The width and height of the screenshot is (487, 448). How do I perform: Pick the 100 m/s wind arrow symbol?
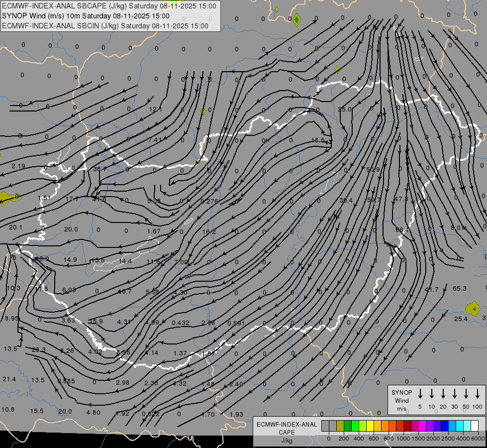pos(478,393)
